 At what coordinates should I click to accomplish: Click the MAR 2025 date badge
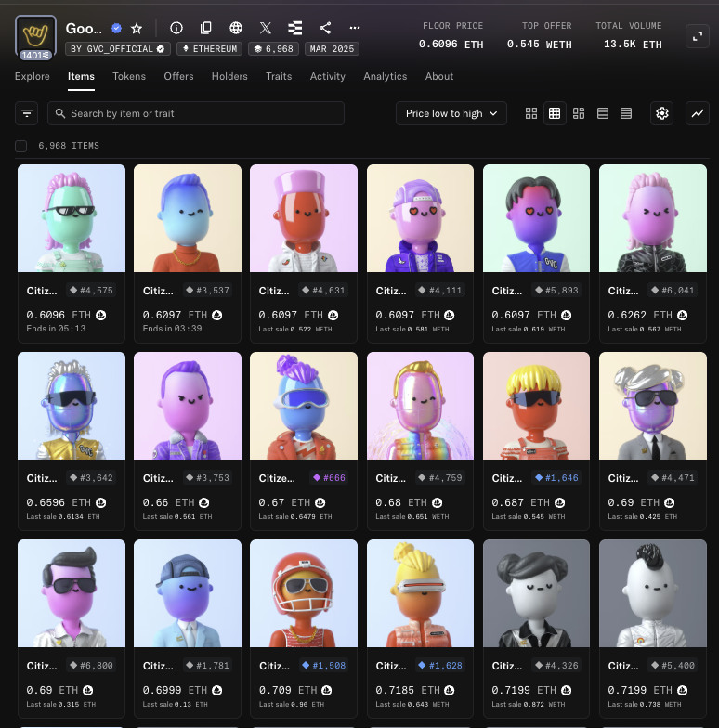[x=332, y=48]
